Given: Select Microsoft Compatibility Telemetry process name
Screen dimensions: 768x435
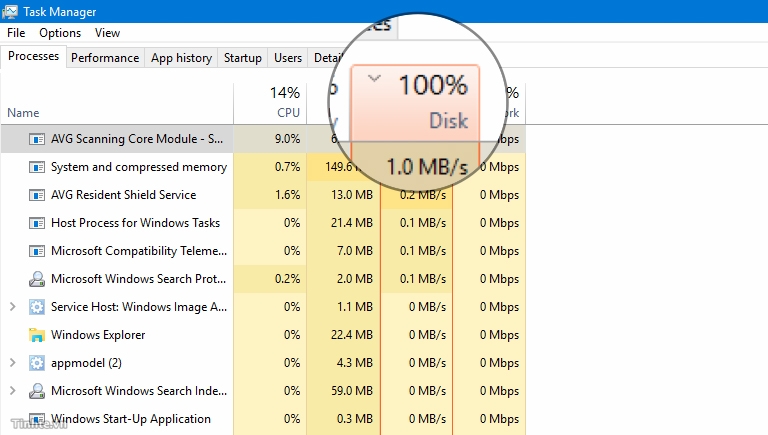Looking at the screenshot, I should 139,251.
